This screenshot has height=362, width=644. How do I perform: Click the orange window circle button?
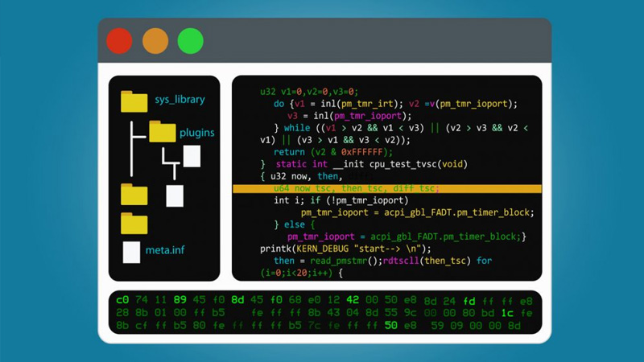click(155, 41)
